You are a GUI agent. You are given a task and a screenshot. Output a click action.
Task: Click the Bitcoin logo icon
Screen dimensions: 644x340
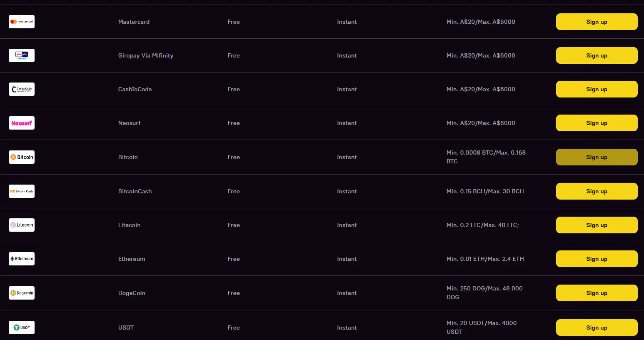point(22,157)
